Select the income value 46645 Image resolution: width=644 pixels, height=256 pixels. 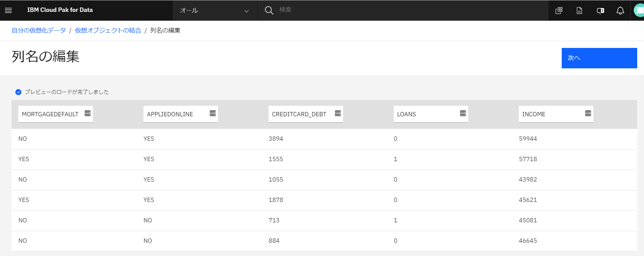[x=528, y=241]
